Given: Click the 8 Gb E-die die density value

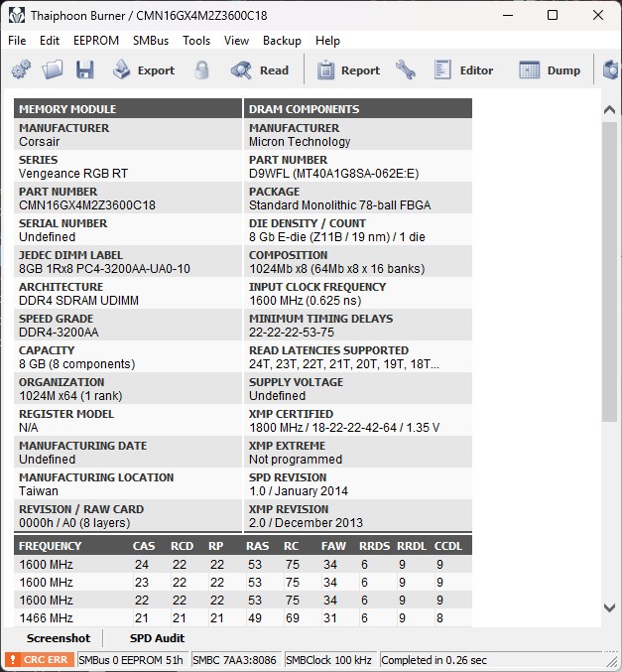Looking at the screenshot, I should coord(337,237).
